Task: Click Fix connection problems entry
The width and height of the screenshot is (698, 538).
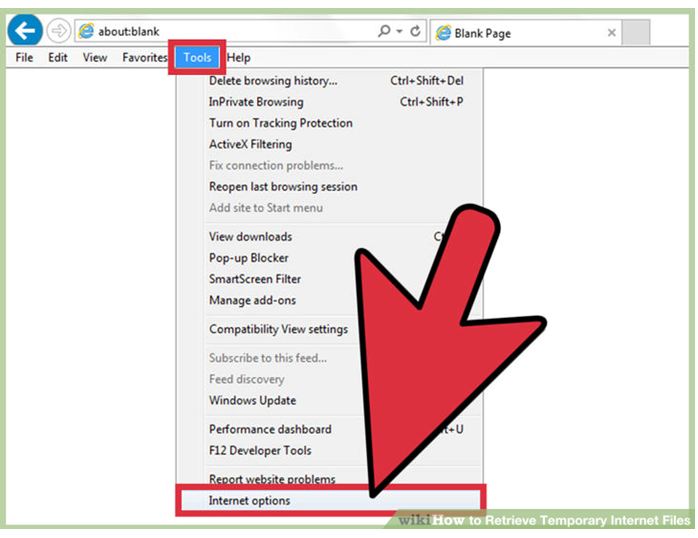Action: click(329, 166)
